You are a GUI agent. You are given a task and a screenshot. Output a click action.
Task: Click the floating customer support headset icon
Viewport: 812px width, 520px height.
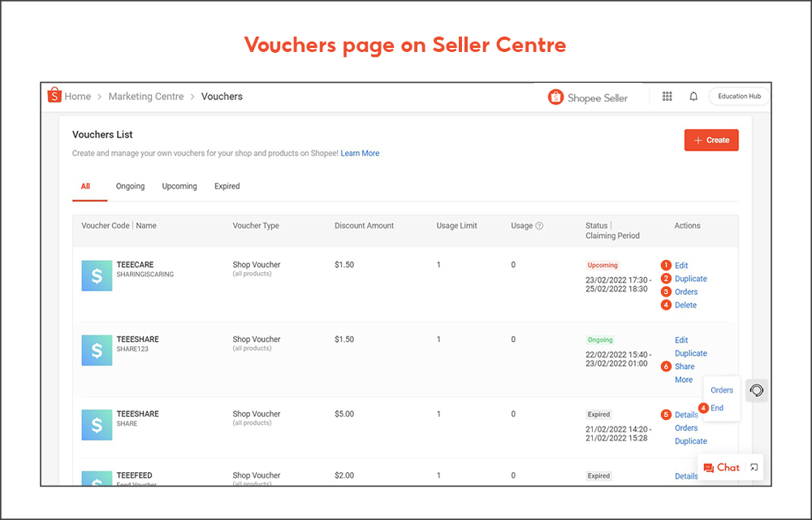tap(757, 390)
